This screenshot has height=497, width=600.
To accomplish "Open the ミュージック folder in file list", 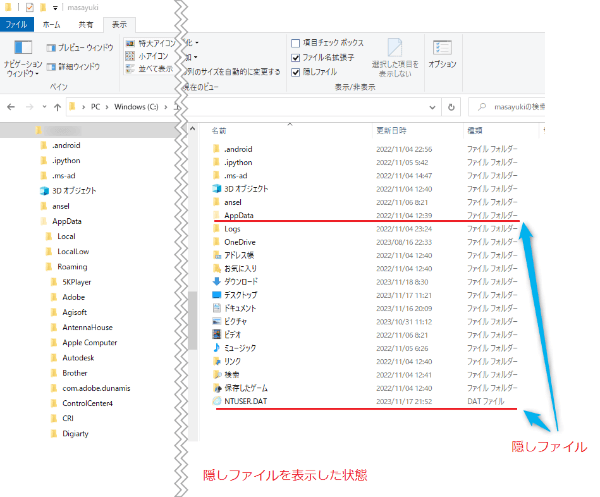I will [x=234, y=348].
